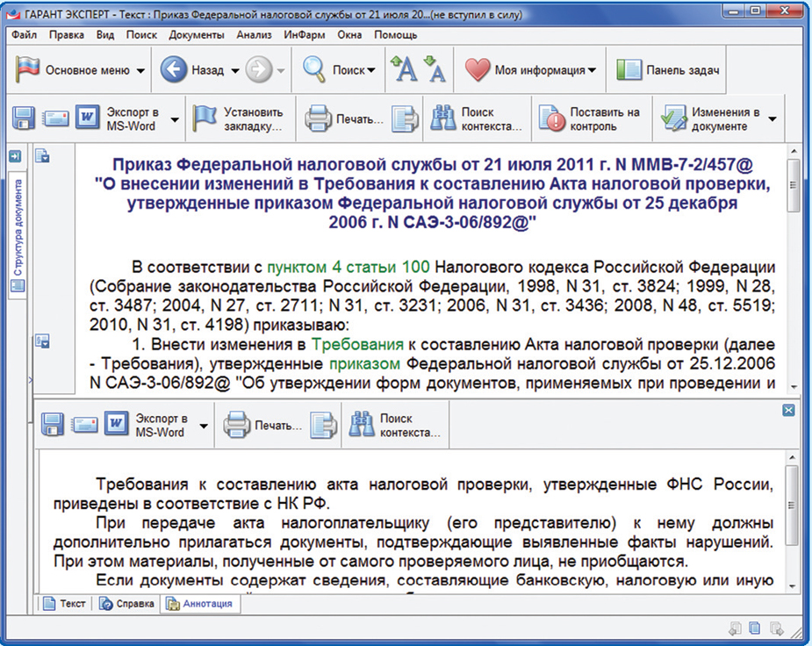Screen dimensions: 812x646
Task: Open the Анализ menu
Action: [x=254, y=35]
